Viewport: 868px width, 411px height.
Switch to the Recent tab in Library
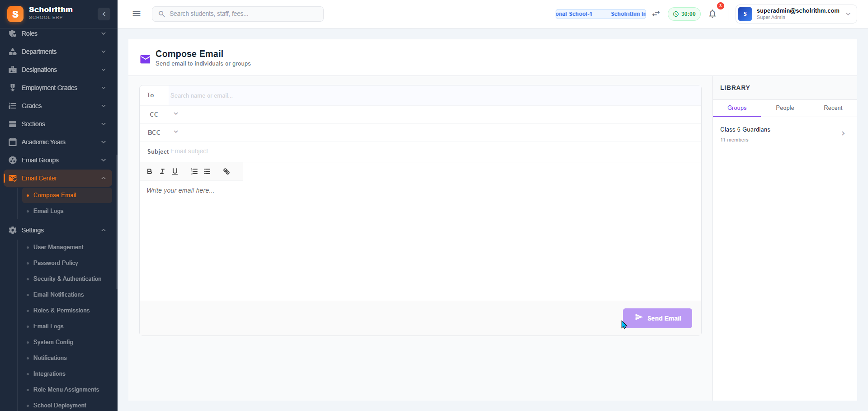[x=833, y=108]
